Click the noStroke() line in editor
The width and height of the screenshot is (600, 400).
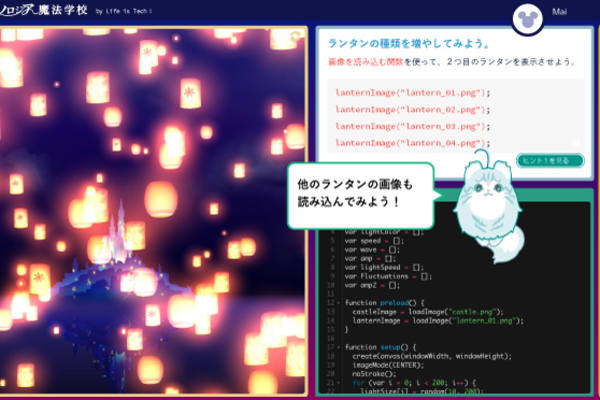(374, 374)
